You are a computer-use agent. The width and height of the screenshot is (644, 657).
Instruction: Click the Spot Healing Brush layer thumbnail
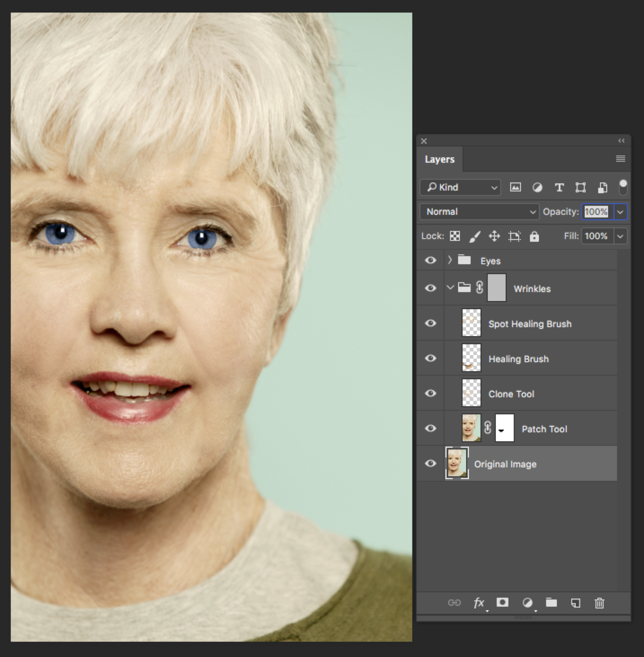click(471, 323)
